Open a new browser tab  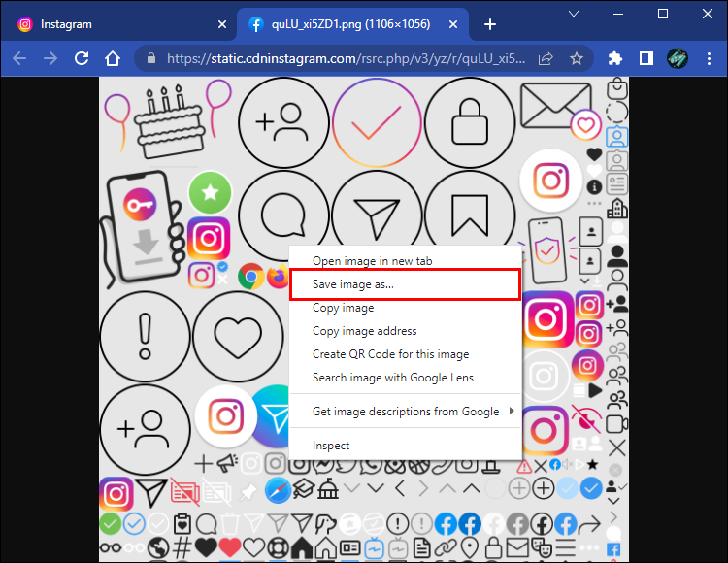(x=490, y=24)
